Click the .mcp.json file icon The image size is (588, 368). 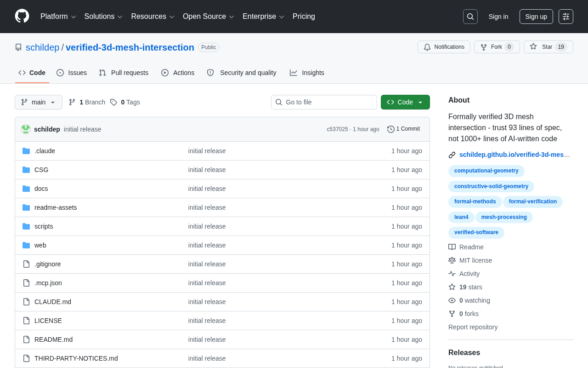(x=26, y=283)
